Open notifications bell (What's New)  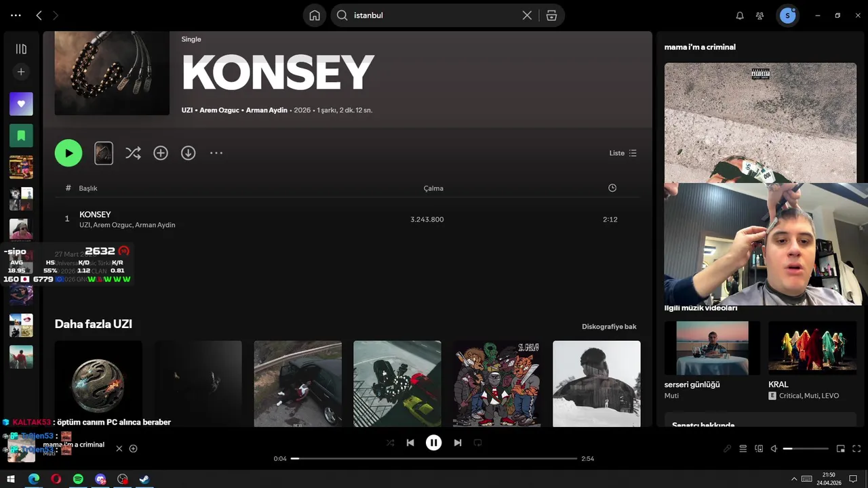coord(740,16)
